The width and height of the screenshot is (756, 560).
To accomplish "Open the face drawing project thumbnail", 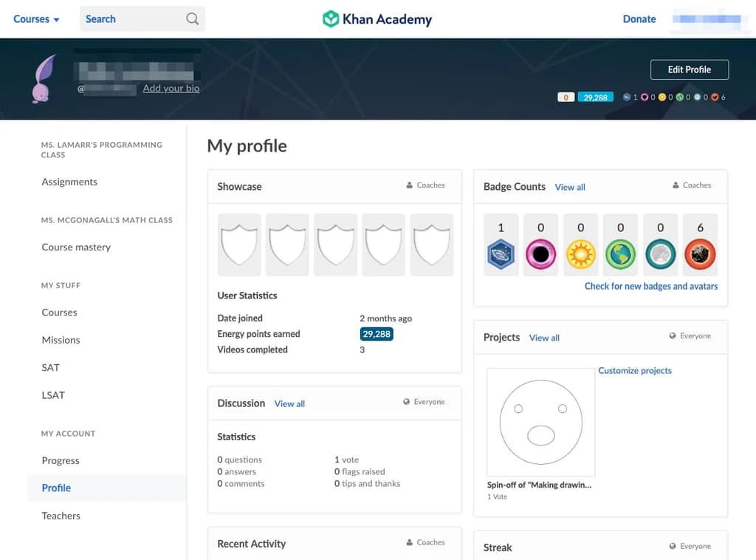I will 541,422.
